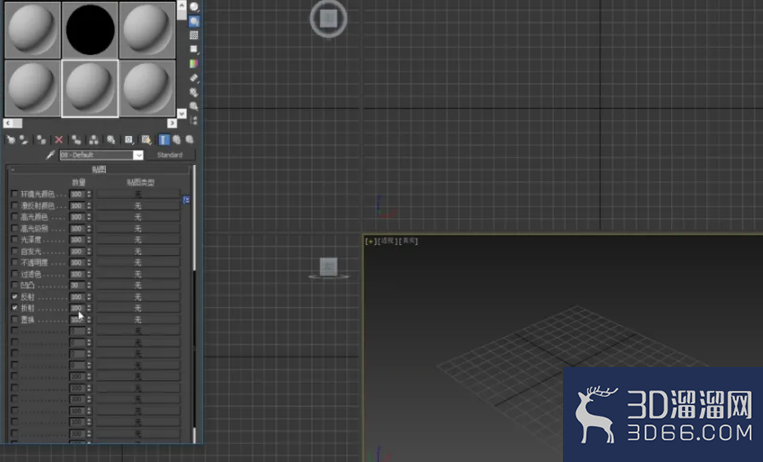763x462 pixels.
Task: Click the Get Material icon
Action: (x=10, y=140)
